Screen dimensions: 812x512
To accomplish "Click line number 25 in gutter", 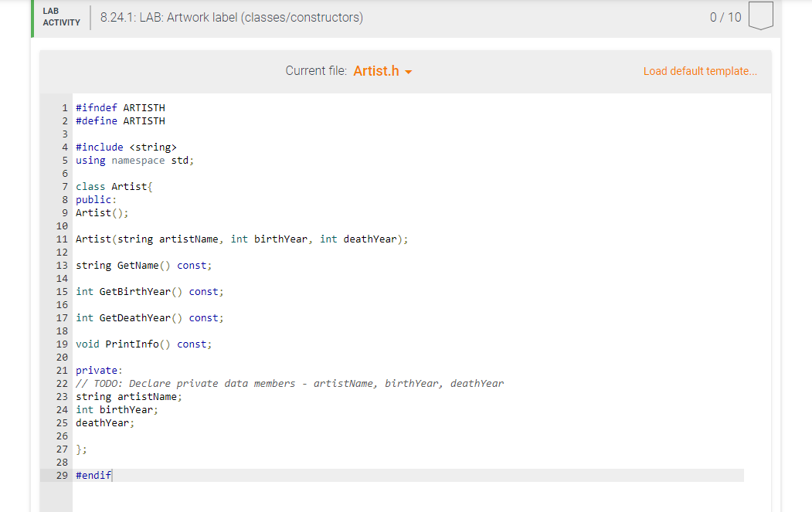I will (62, 423).
